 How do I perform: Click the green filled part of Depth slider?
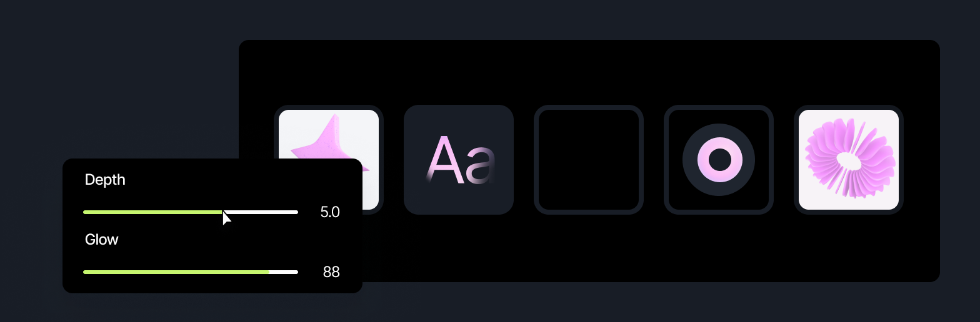click(153, 212)
